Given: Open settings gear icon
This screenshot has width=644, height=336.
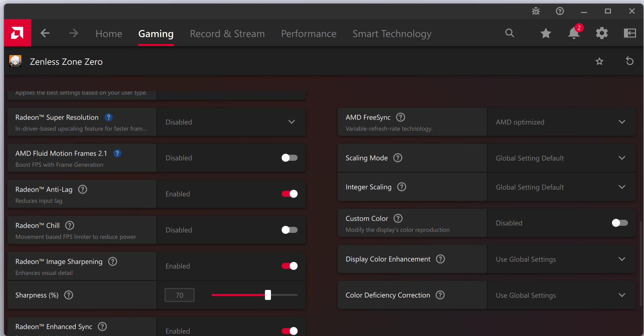Looking at the screenshot, I should pos(602,33).
